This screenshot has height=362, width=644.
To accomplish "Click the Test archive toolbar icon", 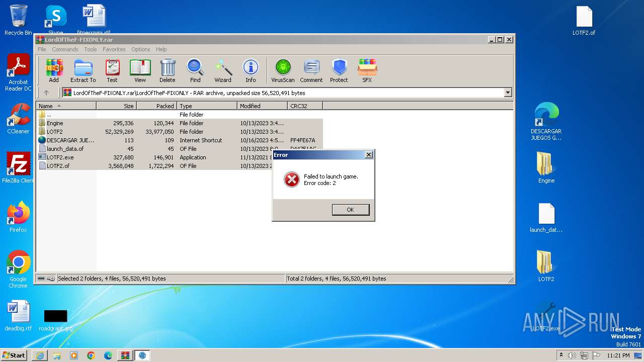I will (x=112, y=70).
